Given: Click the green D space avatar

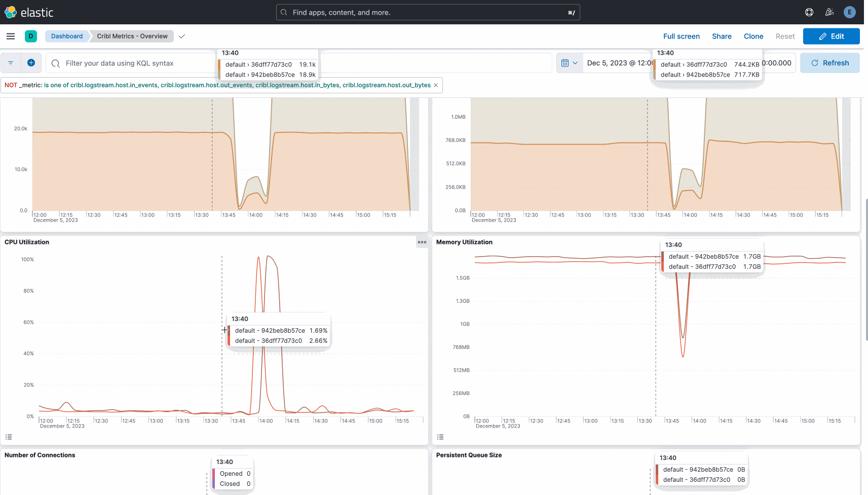Looking at the screenshot, I should click(31, 36).
